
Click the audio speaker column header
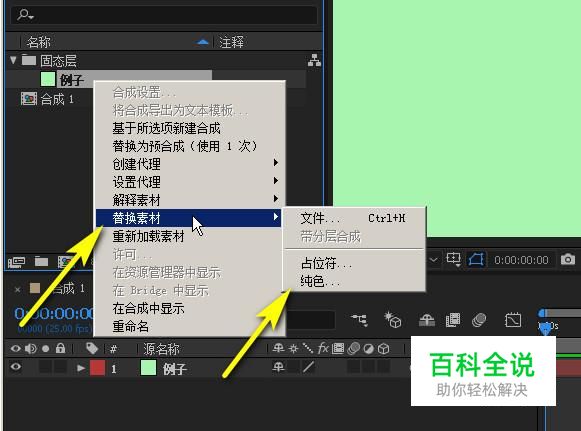pyautogui.click(x=31, y=349)
